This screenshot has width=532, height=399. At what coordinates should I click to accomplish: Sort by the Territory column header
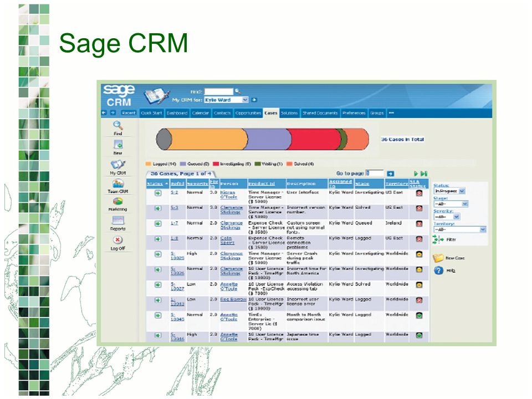click(397, 183)
